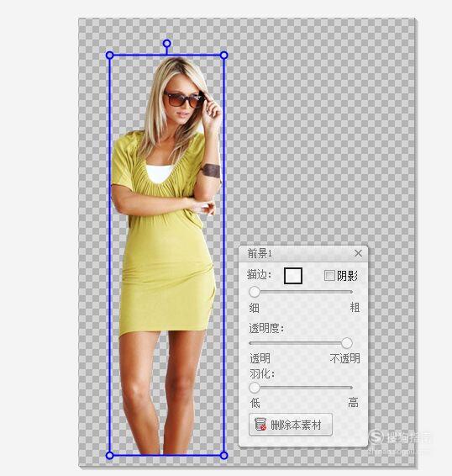Click the stroke thickness slider handle
The image size is (452, 476).
click(x=255, y=292)
